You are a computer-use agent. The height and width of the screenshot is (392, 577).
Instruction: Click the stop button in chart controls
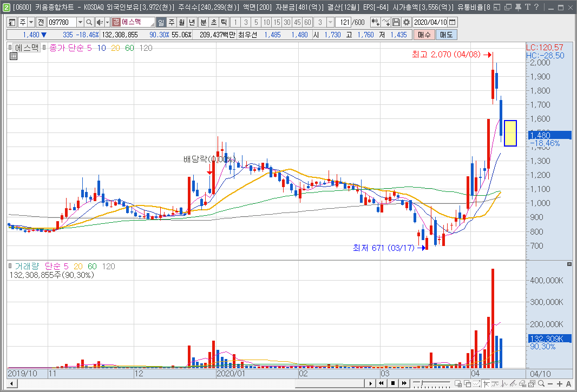393,383
